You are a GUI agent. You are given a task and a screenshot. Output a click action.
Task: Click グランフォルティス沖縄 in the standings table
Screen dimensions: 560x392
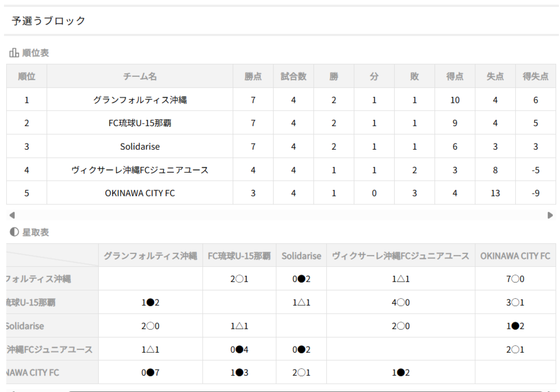click(x=140, y=100)
